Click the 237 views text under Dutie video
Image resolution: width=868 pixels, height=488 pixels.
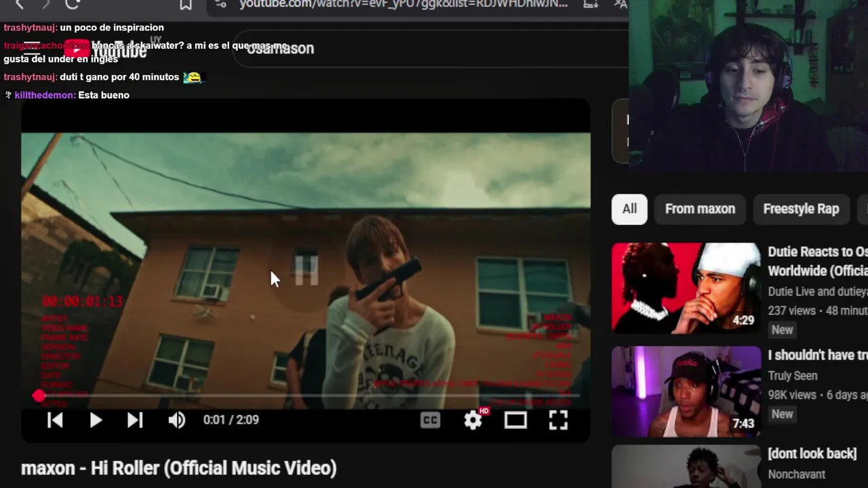792,310
